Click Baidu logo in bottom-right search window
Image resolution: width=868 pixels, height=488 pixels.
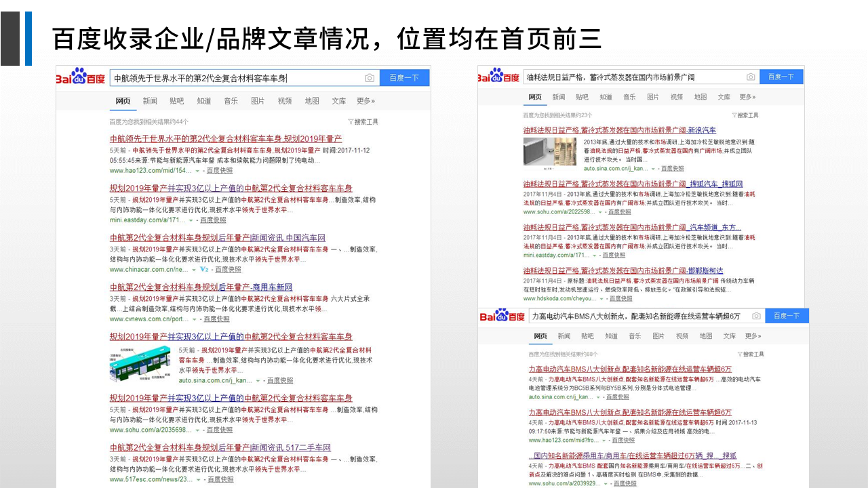tap(502, 316)
